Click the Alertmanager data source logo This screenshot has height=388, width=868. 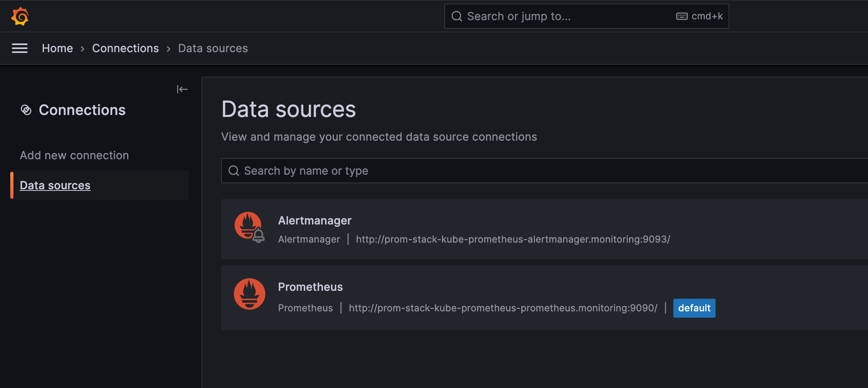[x=249, y=228]
